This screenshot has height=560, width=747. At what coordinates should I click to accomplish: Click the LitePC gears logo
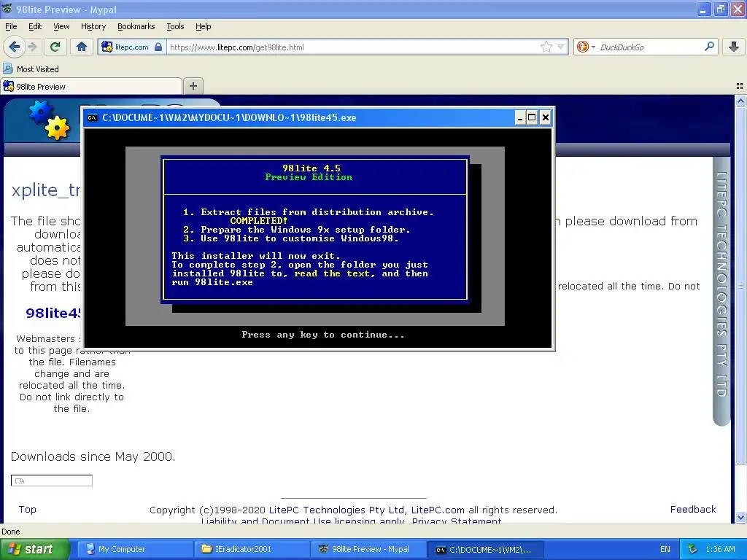point(49,120)
